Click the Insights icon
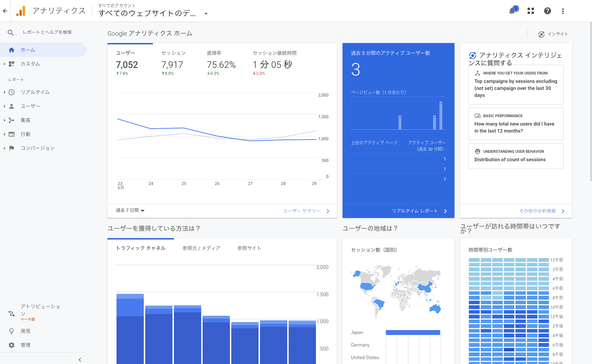 pos(541,34)
